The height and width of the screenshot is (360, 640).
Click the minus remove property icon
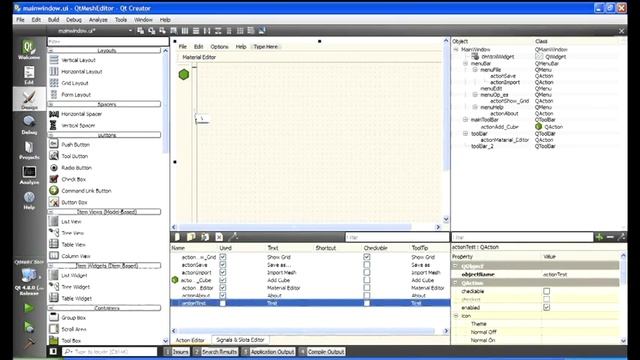tap(610, 237)
